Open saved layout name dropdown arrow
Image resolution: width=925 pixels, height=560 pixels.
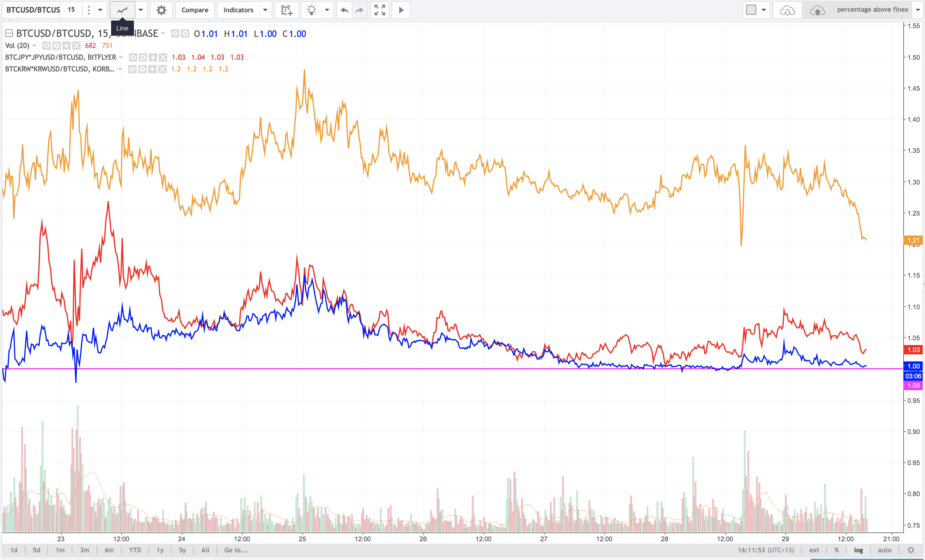click(918, 10)
